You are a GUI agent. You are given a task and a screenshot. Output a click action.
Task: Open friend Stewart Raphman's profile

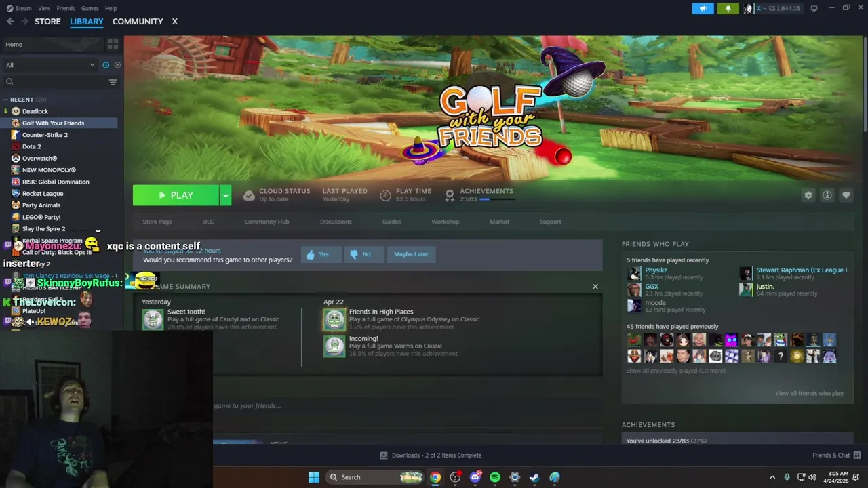[802, 270]
